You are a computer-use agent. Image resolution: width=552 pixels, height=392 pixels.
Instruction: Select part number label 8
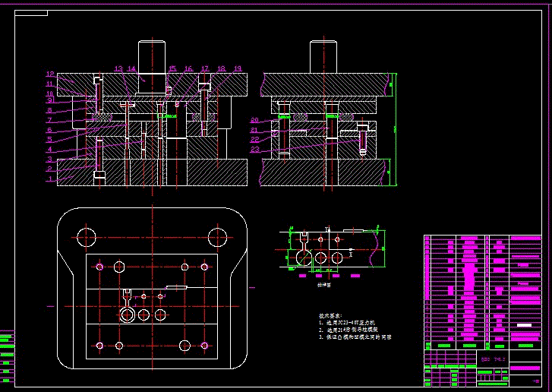tap(50, 111)
